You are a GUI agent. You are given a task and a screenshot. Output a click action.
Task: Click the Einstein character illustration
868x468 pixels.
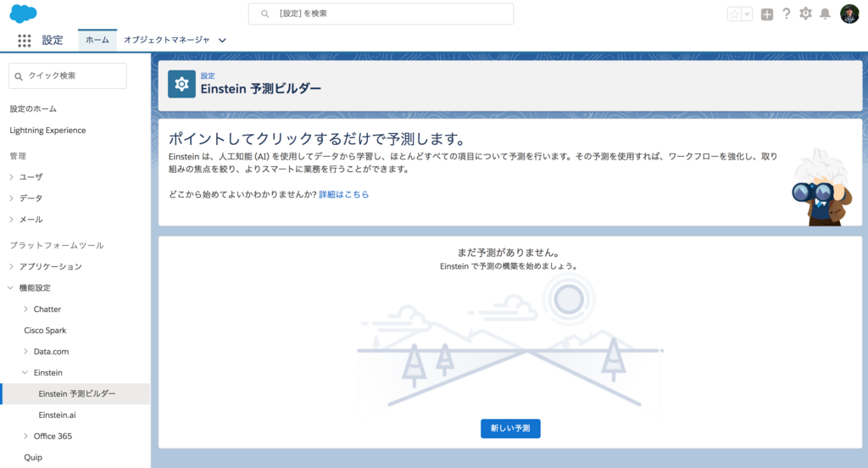point(821,187)
